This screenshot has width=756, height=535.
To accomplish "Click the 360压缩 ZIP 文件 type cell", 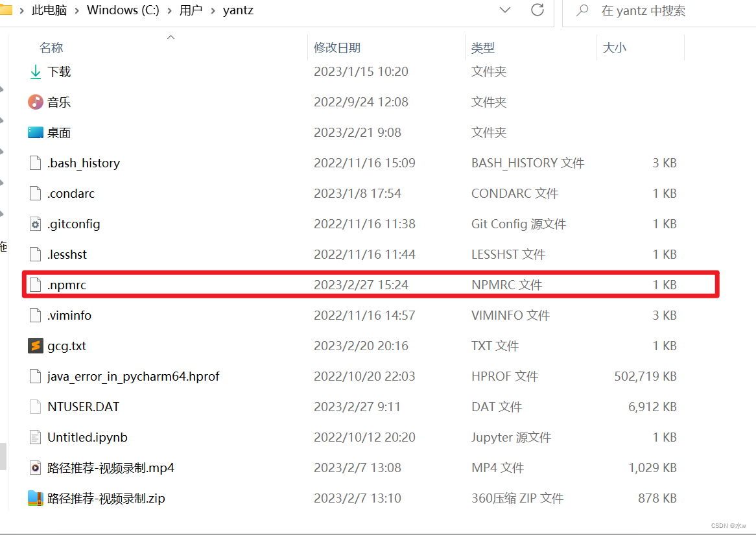I will pos(517,498).
